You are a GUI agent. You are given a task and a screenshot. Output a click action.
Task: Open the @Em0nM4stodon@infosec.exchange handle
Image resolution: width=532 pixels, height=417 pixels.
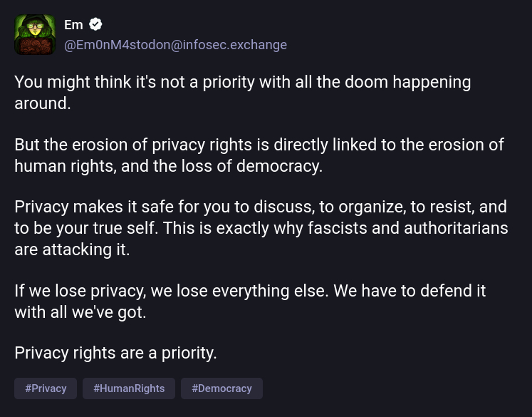175,45
